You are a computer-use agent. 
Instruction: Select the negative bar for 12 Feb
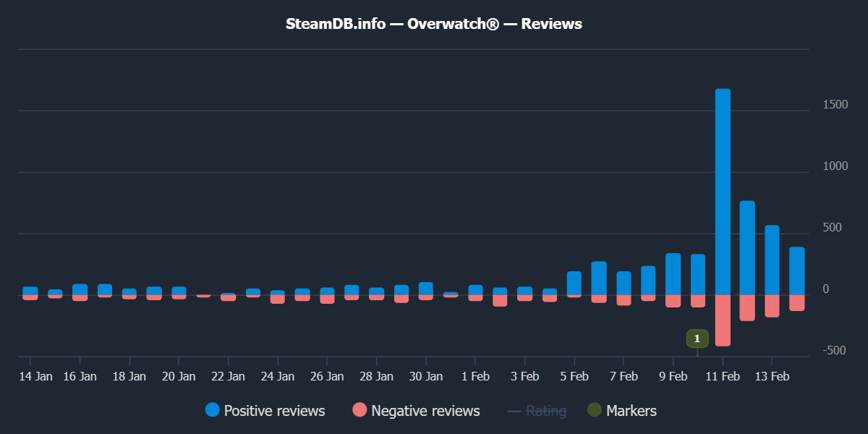pyautogui.click(x=747, y=307)
